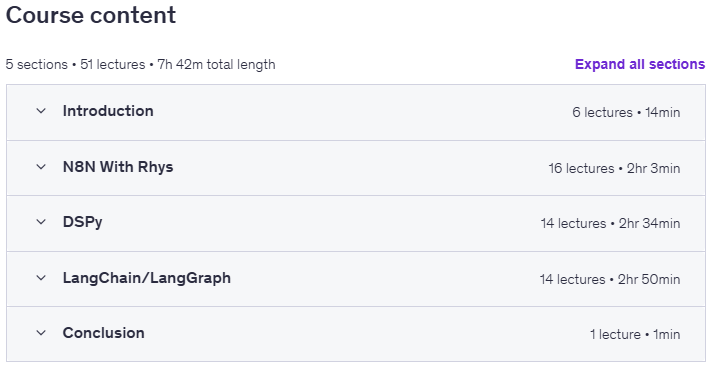
Task: Select the Introduction section title
Action: [x=108, y=111]
